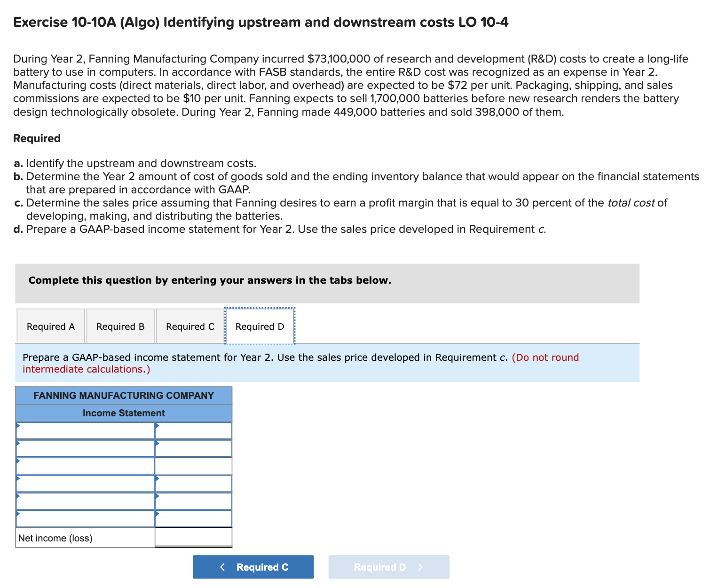Open the fourth row label dropdown
This screenshot has width=710, height=588.
[x=85, y=483]
